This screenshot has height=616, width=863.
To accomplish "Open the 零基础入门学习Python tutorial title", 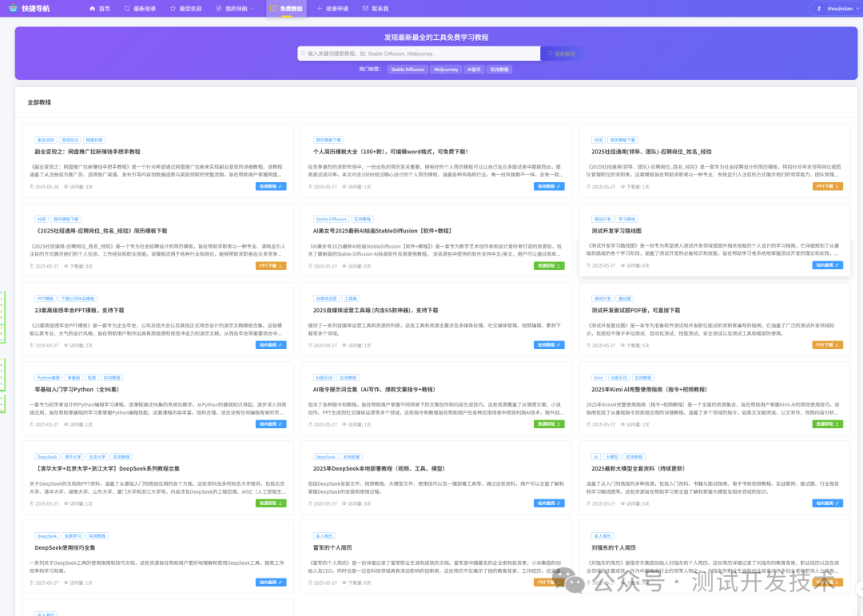I will pyautogui.click(x=77, y=389).
